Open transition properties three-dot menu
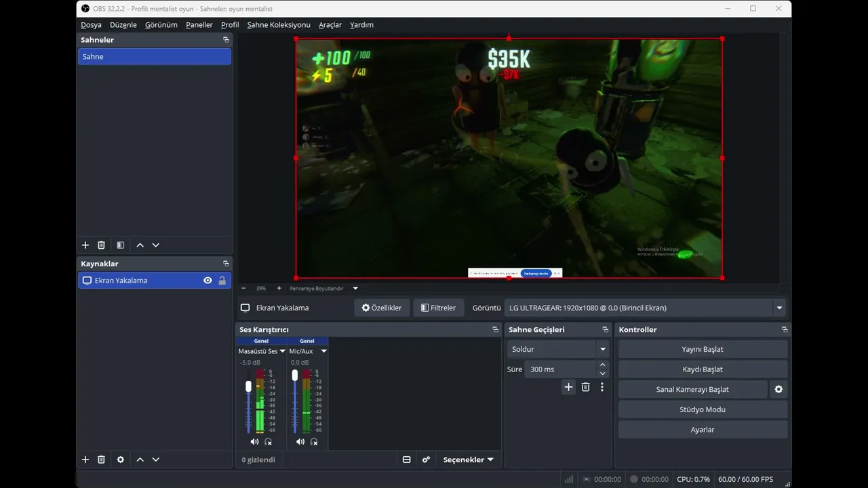 [602, 387]
